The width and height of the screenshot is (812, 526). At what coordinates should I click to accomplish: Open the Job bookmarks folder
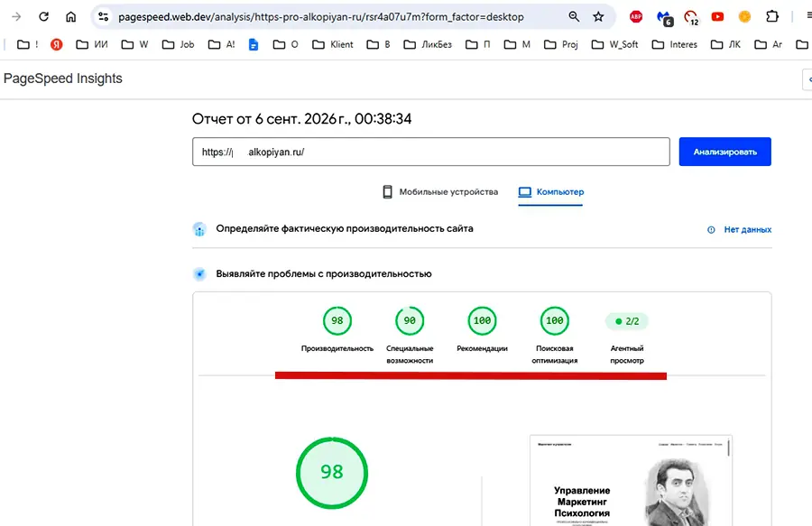pyautogui.click(x=178, y=44)
